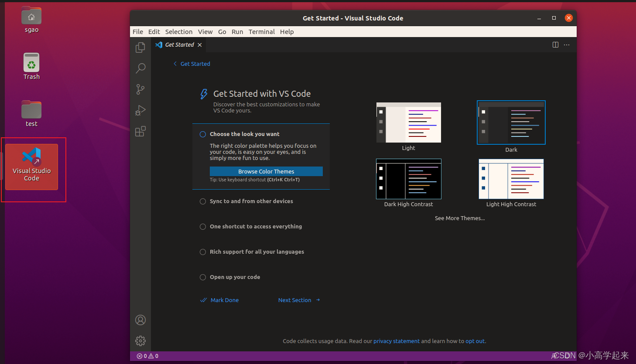The width and height of the screenshot is (636, 364).
Task: Open the Source Control view icon
Action: [x=140, y=89]
